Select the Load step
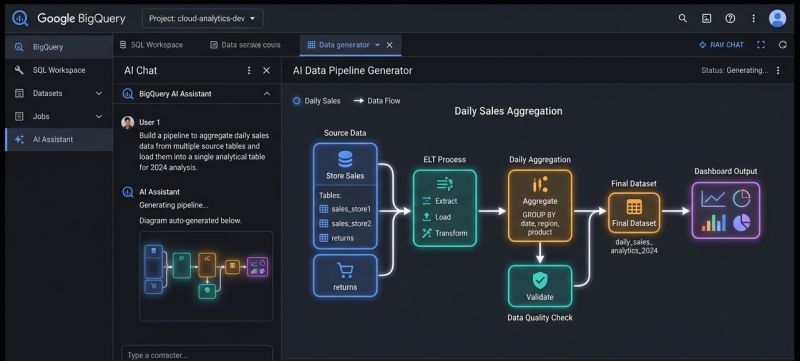The height and width of the screenshot is (361, 800). click(x=436, y=217)
